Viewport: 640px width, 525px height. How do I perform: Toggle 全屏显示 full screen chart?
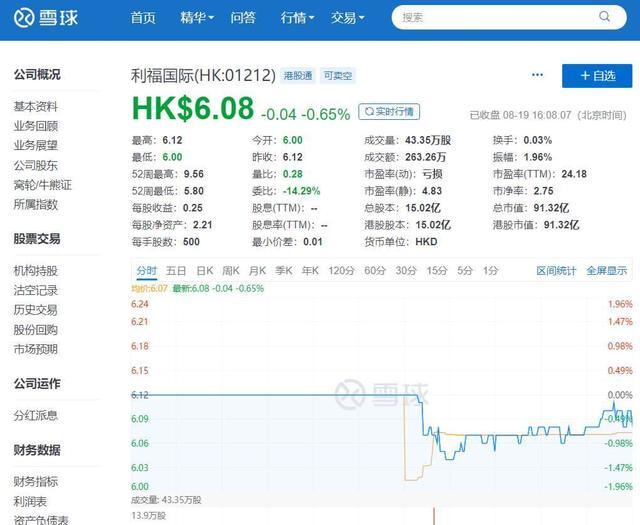[607, 271]
